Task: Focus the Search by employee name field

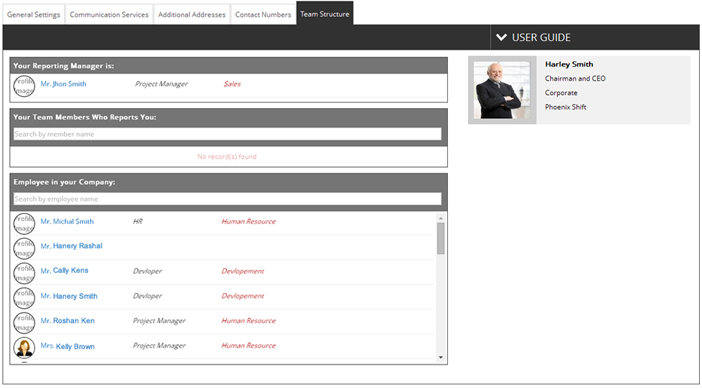Action: point(227,199)
